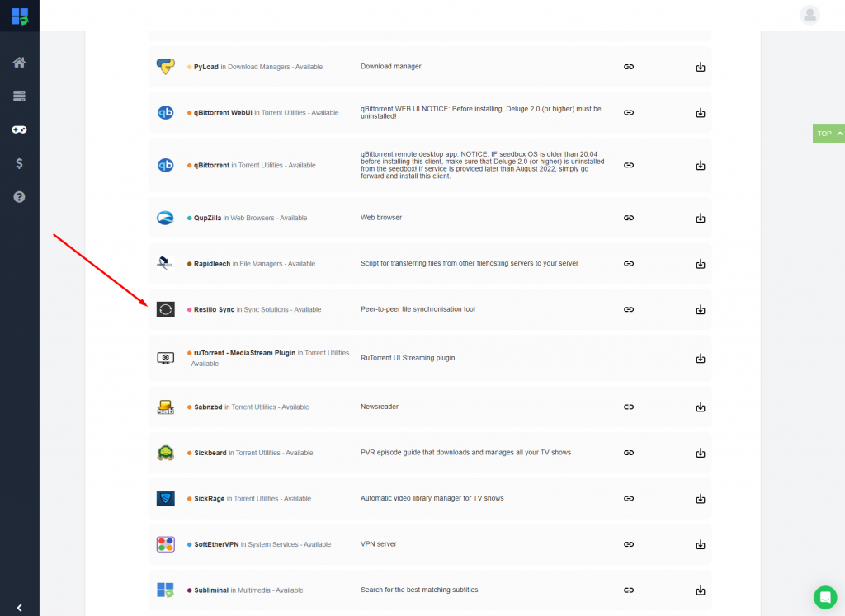
Task: Click the Sabnzbd app logo
Action: coord(165,407)
